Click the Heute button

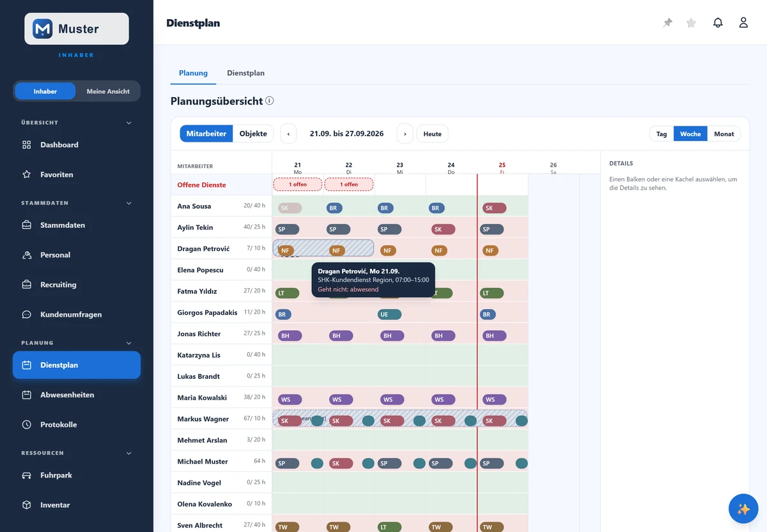[433, 134]
